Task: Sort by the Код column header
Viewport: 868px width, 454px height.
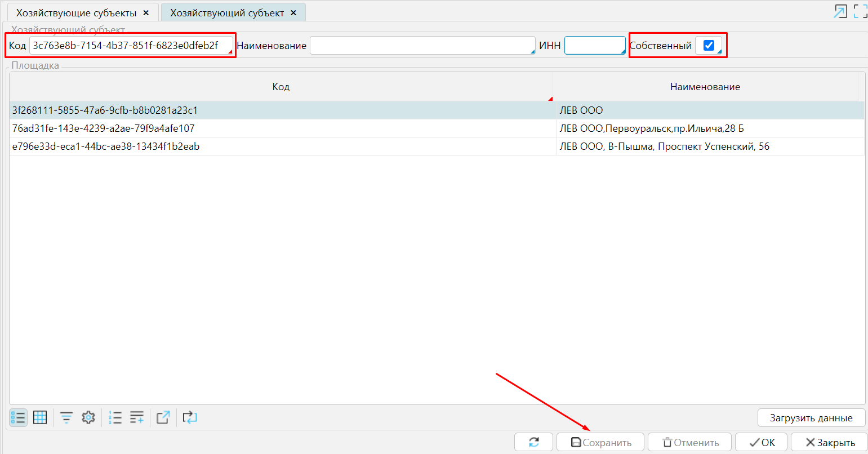Action: pos(281,87)
